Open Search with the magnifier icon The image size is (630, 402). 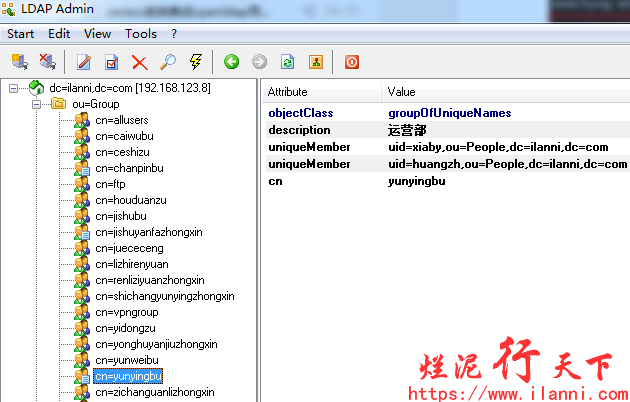point(167,62)
